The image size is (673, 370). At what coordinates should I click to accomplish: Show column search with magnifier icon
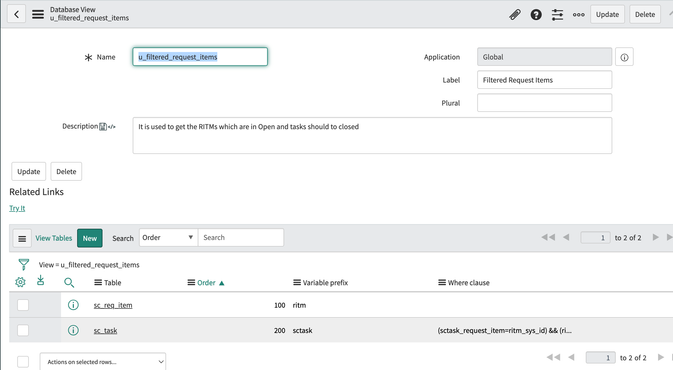pyautogui.click(x=69, y=282)
